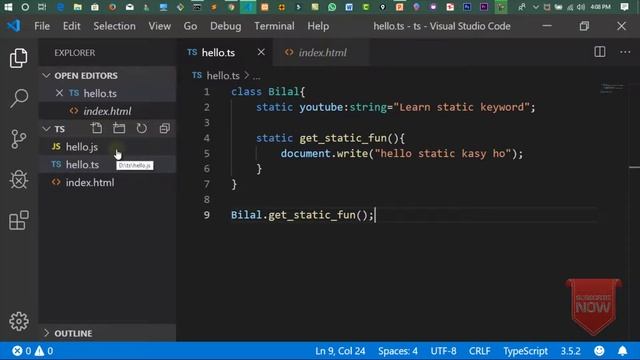Open the editor More Actions ellipsis
640x360 pixels.
(x=625, y=52)
